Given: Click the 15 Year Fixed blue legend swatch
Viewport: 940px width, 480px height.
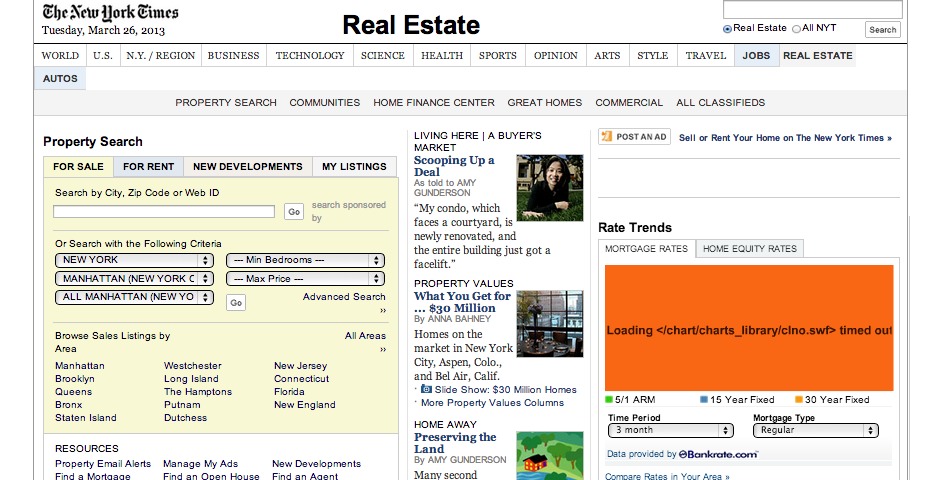Looking at the screenshot, I should 704,400.
